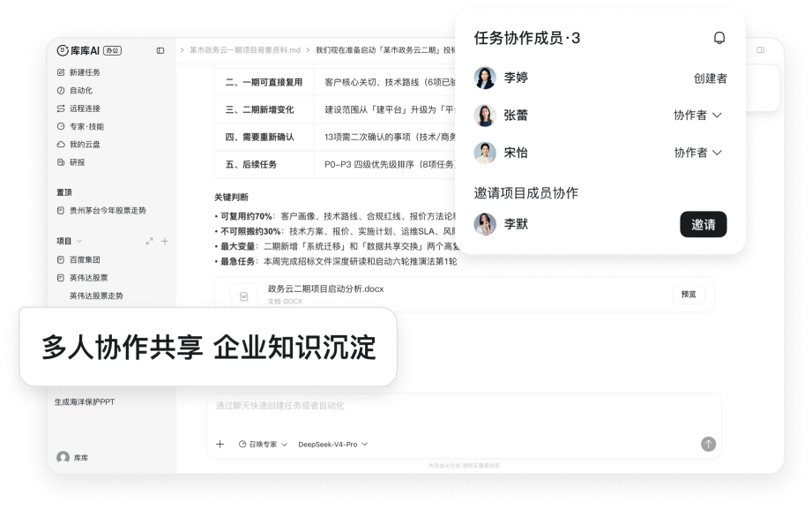Collapse the 项目 section chevron
812x509 pixels.
tap(79, 241)
